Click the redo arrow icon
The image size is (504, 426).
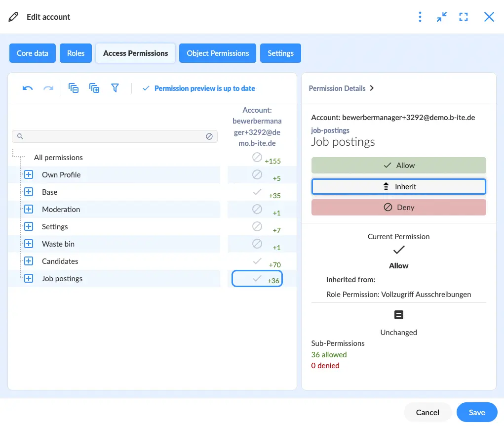(x=48, y=88)
